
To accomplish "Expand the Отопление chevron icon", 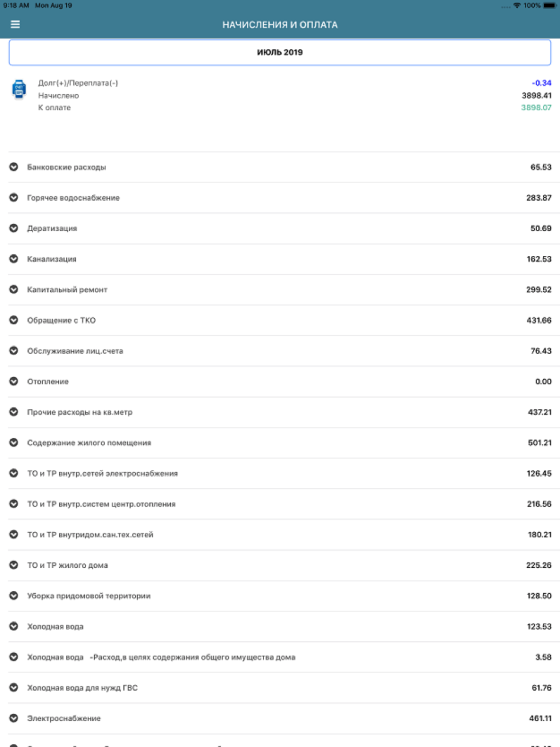I will click(13, 381).
